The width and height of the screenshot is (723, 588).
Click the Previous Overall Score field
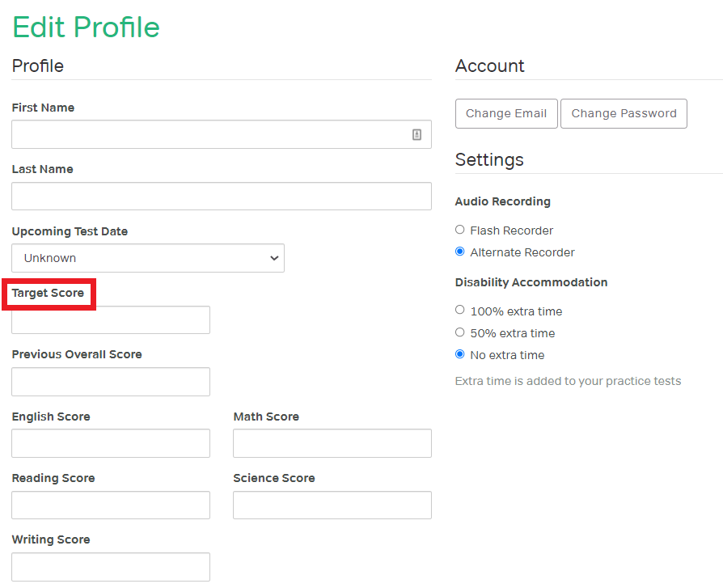(110, 381)
